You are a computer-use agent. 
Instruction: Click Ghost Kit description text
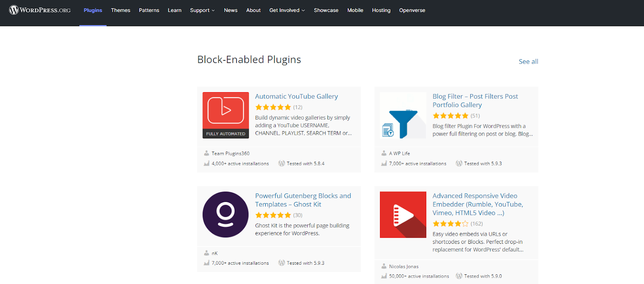(x=302, y=229)
